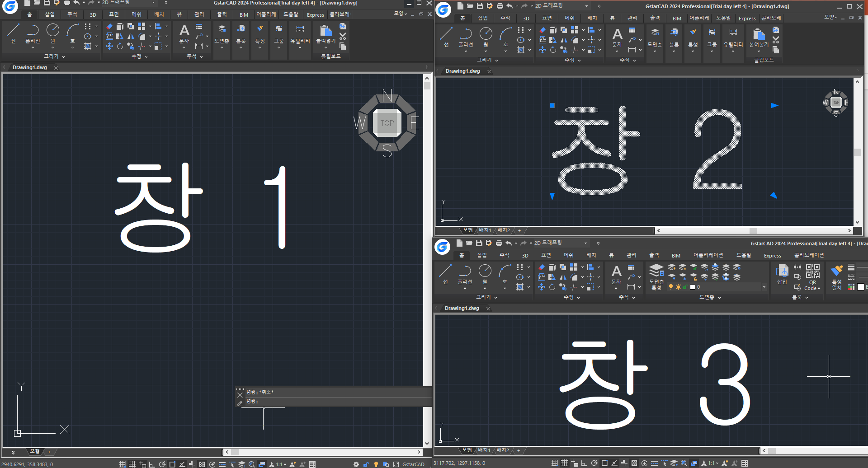Image resolution: width=868 pixels, height=468 pixels.
Task: Open the layer 0 dropdown in window 3
Action: tap(764, 287)
